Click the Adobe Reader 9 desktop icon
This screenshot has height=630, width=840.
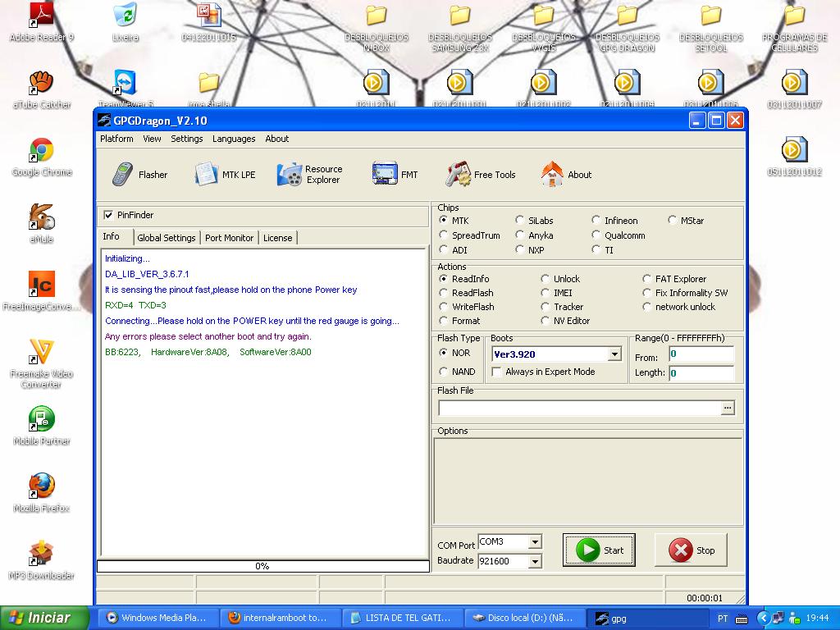click(41, 22)
